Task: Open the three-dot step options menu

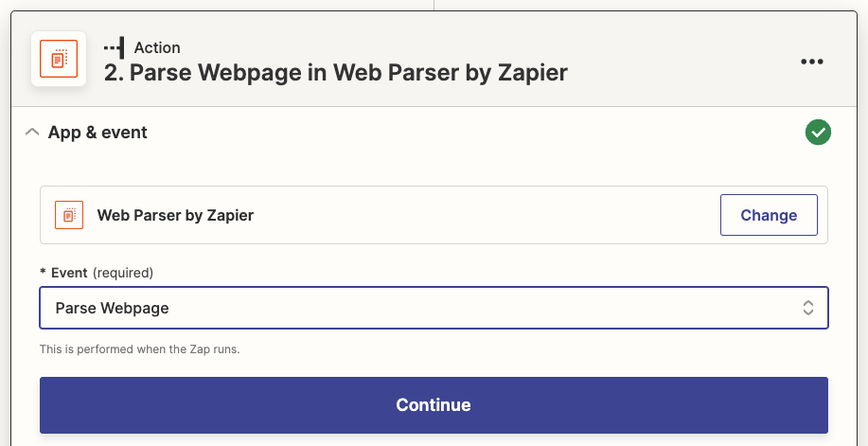Action: pyautogui.click(x=812, y=62)
